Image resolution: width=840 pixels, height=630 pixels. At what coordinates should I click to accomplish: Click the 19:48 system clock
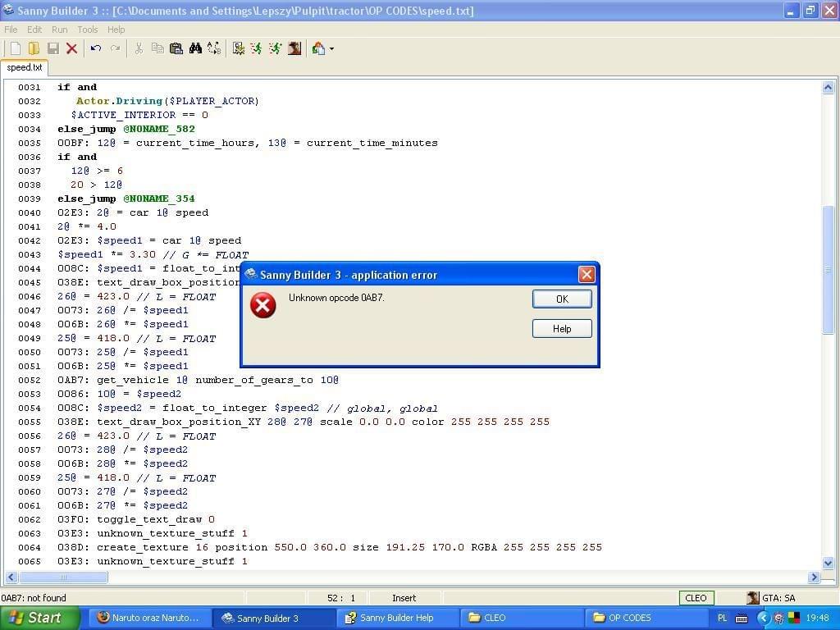tap(818, 619)
